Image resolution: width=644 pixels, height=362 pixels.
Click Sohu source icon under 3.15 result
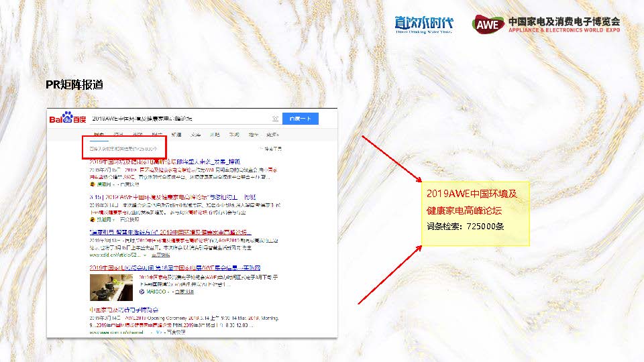[x=93, y=220]
